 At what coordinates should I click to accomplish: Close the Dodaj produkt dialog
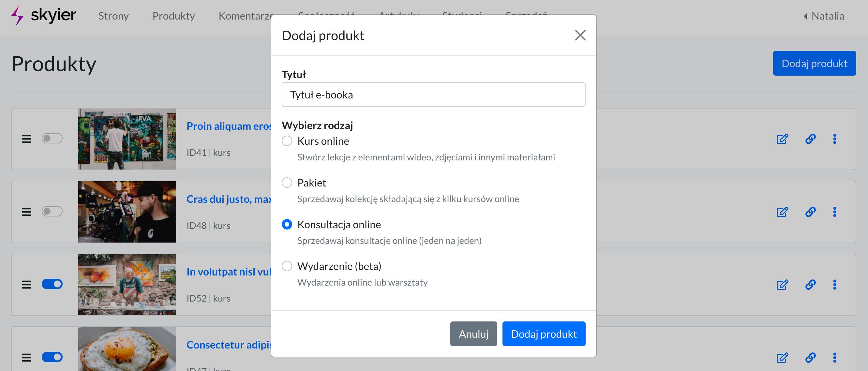point(580,35)
